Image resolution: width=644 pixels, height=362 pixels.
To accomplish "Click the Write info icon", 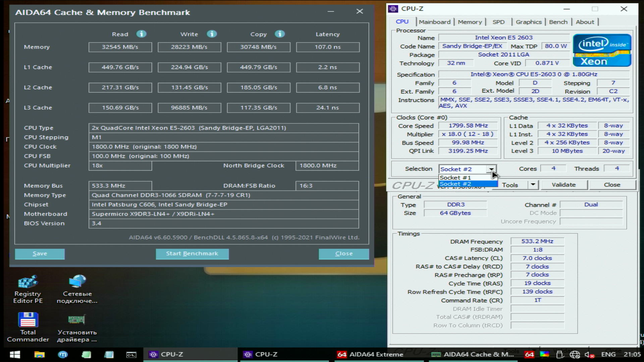I will click(212, 34).
